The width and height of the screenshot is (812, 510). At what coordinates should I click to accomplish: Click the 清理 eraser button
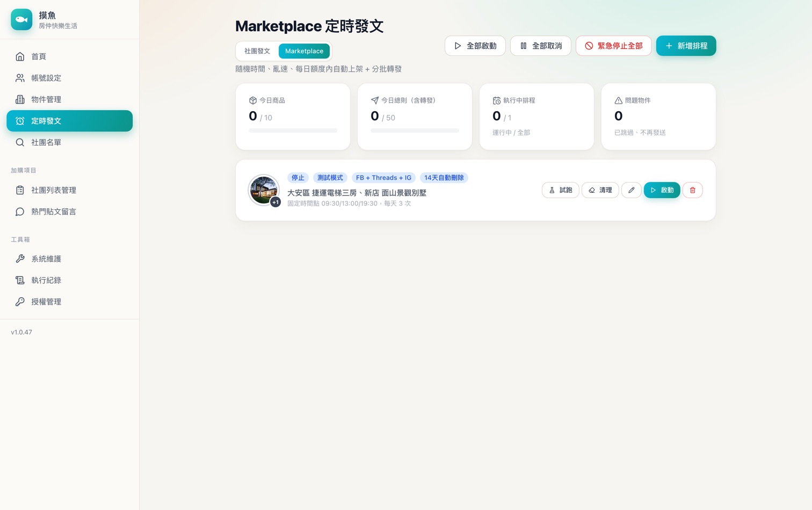pyautogui.click(x=600, y=190)
